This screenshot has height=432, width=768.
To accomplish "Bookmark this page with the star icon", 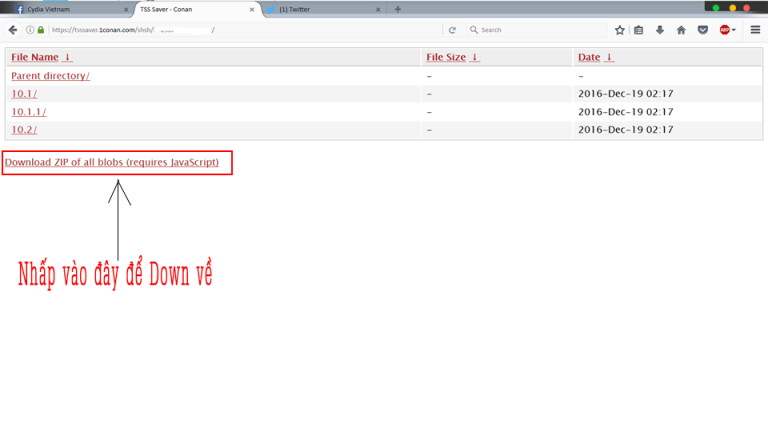I will point(620,30).
